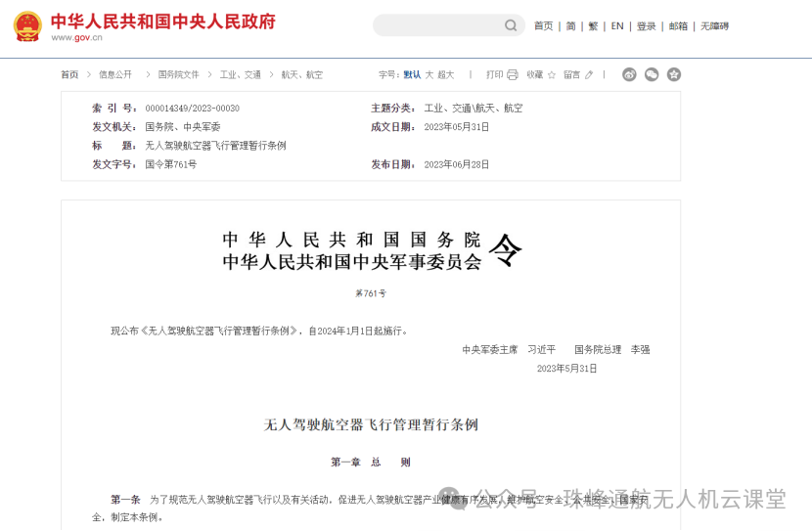The width and height of the screenshot is (812, 531).
Task: Open 工业、交通 breadcrumb
Action: pyautogui.click(x=241, y=74)
